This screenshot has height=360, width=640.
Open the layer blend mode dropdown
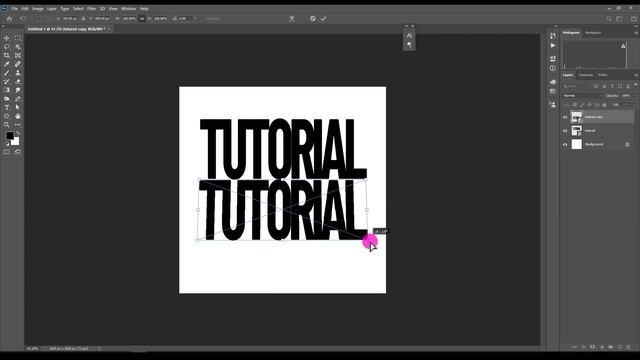(582, 96)
